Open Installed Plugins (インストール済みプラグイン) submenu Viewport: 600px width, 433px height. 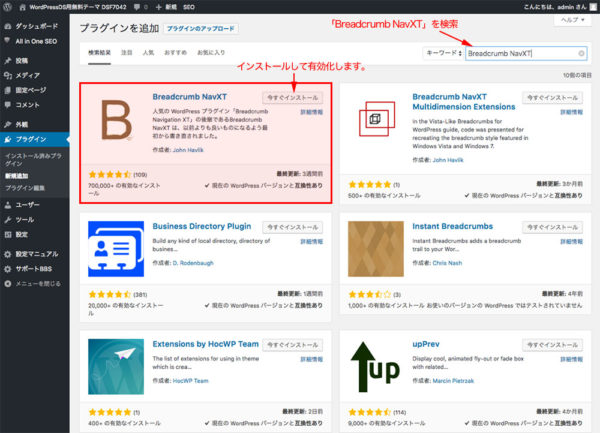[x=33, y=160]
